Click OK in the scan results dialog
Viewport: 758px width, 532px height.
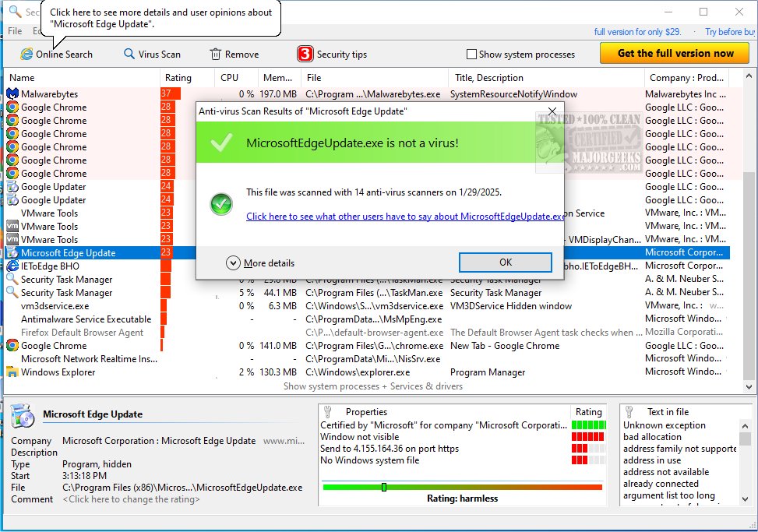point(505,262)
